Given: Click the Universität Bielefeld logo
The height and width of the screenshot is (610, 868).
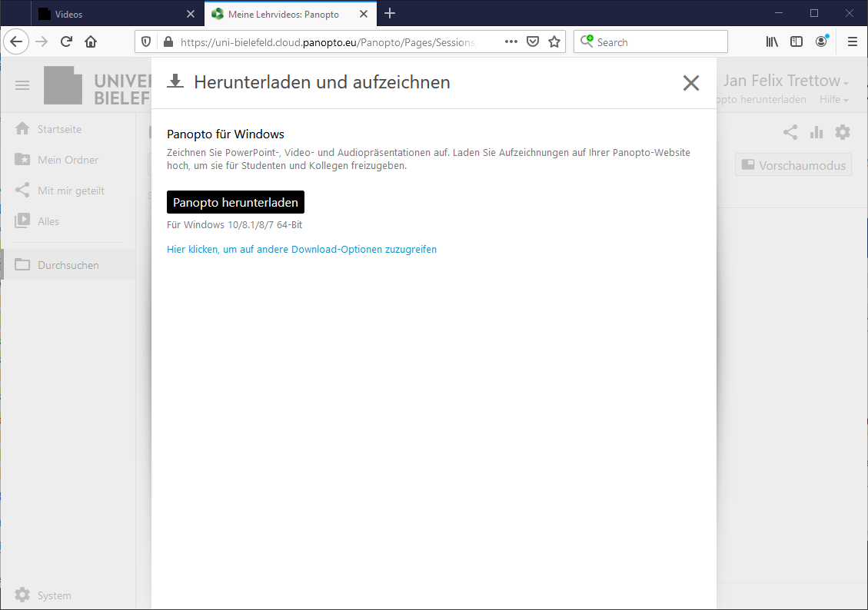Looking at the screenshot, I should point(98,85).
